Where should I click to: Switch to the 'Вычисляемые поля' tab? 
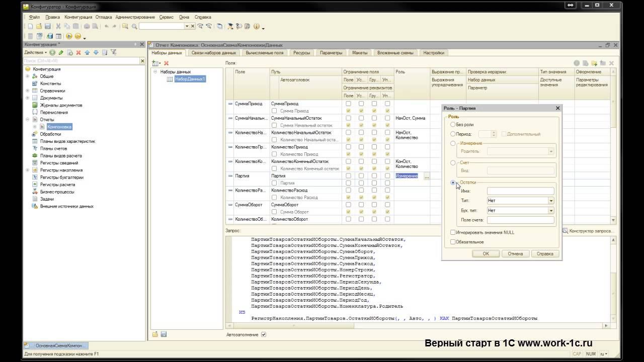tap(264, 53)
